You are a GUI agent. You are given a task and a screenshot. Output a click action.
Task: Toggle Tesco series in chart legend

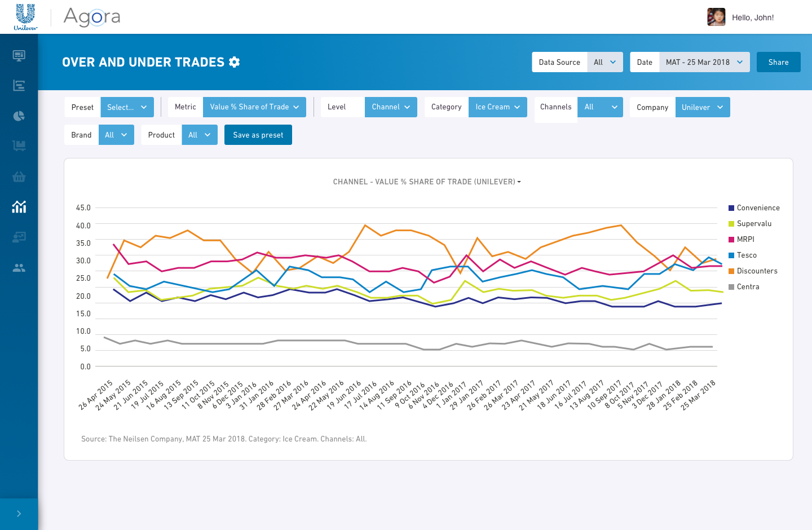click(x=746, y=255)
